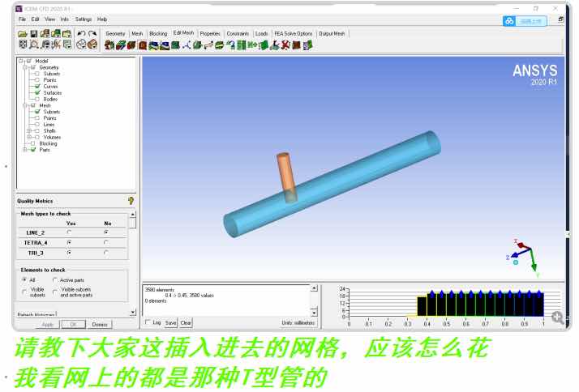Select Yes radio for LINE_2
This screenshot has height=392, width=579.
[x=69, y=232]
